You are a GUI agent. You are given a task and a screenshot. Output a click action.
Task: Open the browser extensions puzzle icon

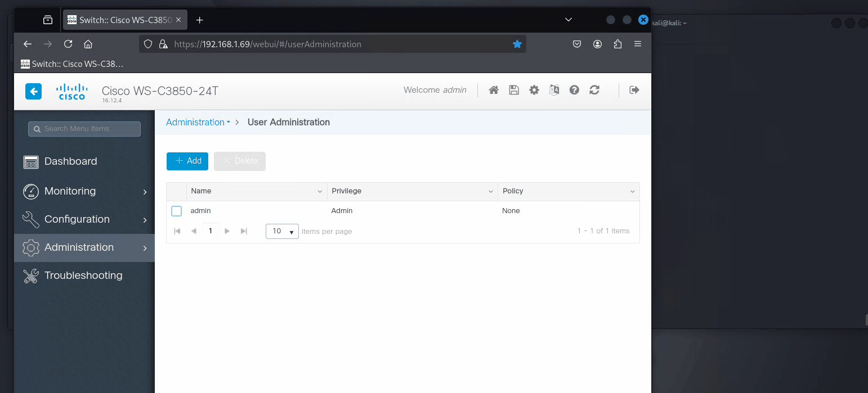pyautogui.click(x=618, y=44)
